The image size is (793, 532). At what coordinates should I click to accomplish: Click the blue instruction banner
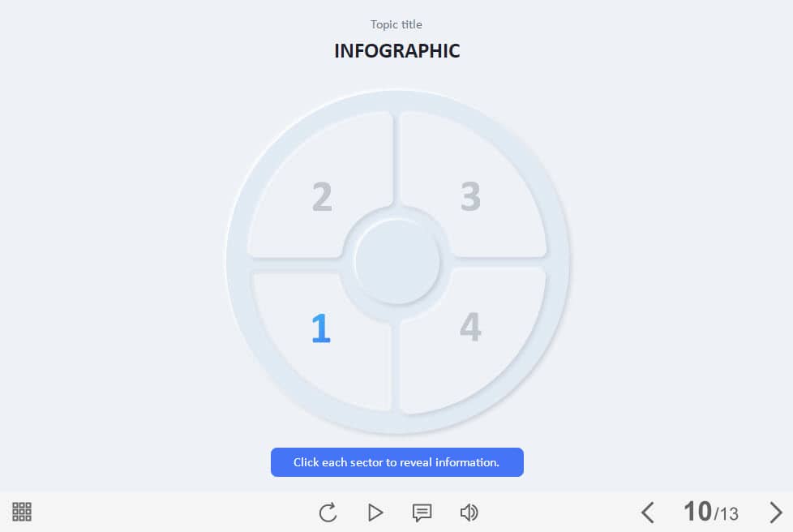[396, 462]
